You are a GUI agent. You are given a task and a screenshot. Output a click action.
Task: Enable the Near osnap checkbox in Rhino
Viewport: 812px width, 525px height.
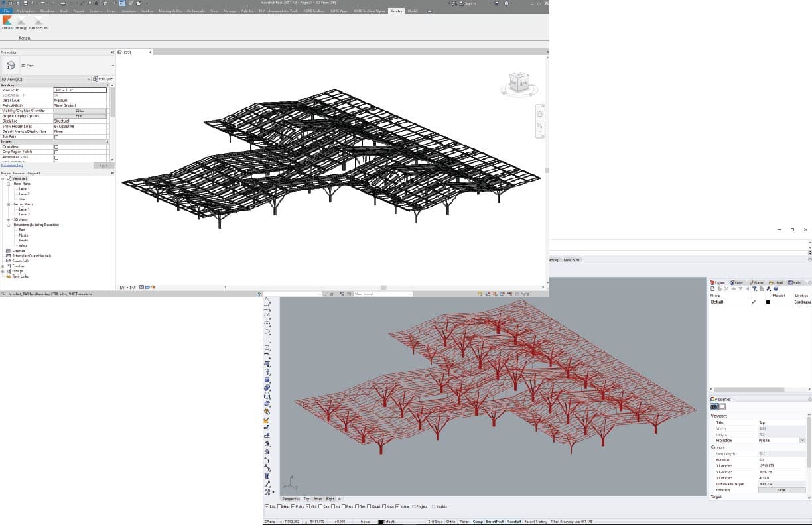281,507
